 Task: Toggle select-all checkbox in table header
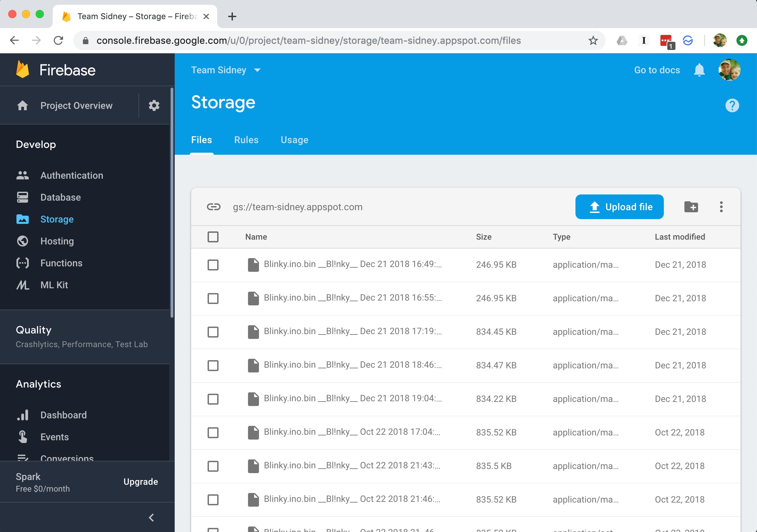tap(213, 237)
